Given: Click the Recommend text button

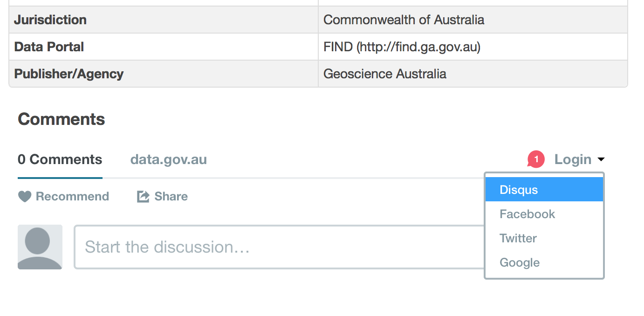Looking at the screenshot, I should (x=72, y=197).
